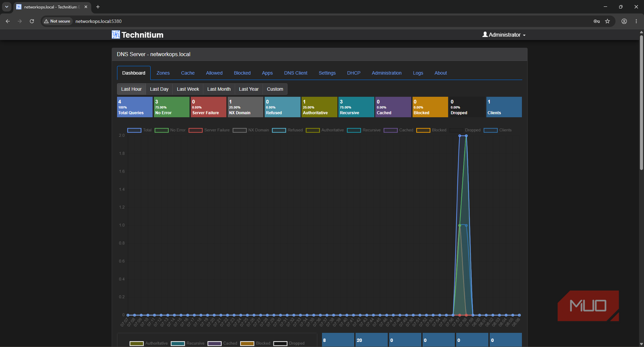Toggle Cached series in top chart legend
Viewport: 644px width, 347px height.
click(x=398, y=130)
